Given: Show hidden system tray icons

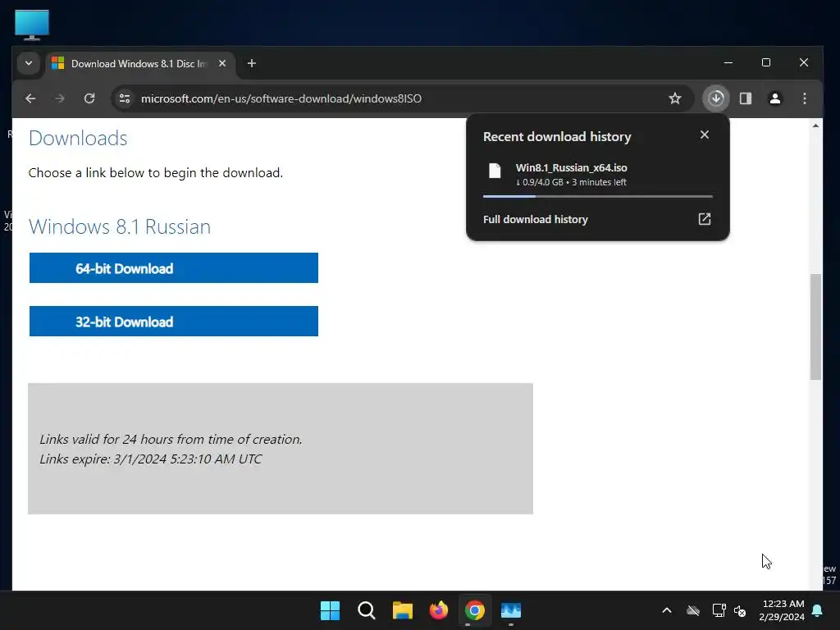Looking at the screenshot, I should click(667, 610).
